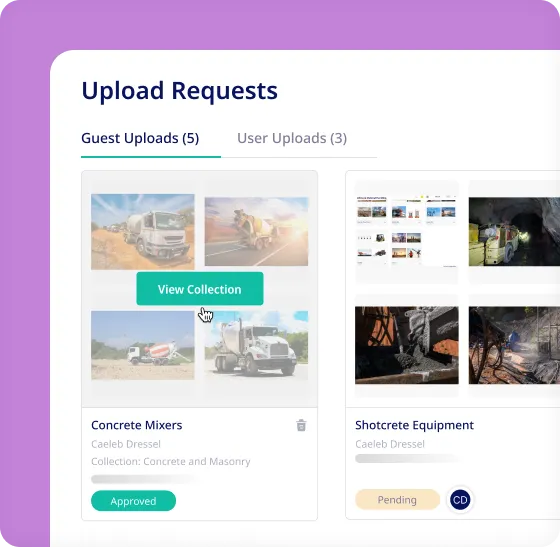Image resolution: width=560 pixels, height=547 pixels.
Task: Open the Shotcrete Equipment card title
Action: [414, 425]
